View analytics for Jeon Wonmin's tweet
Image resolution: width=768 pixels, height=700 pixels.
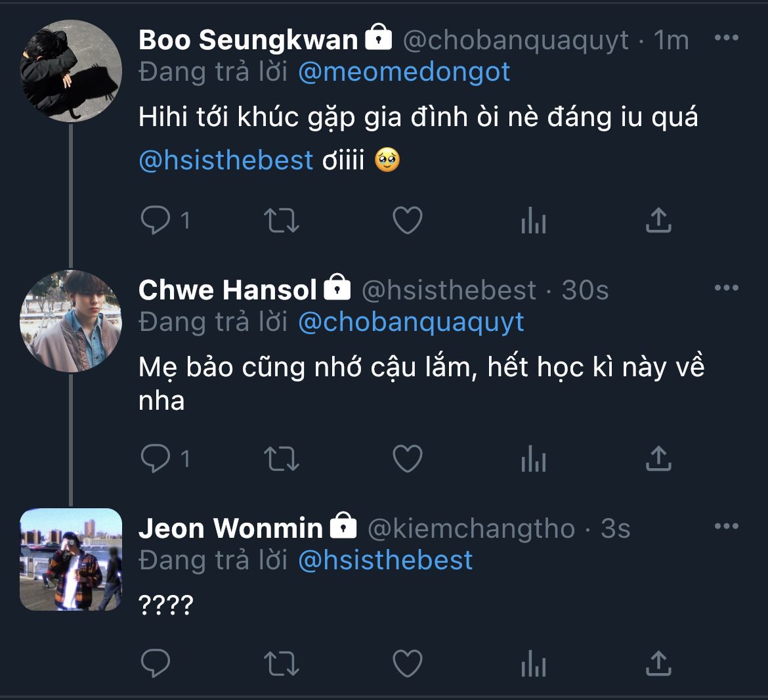(533, 665)
